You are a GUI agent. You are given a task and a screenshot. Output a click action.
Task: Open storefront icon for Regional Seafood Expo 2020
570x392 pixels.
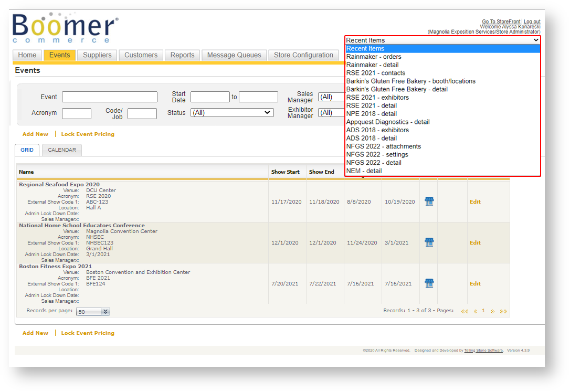429,202
